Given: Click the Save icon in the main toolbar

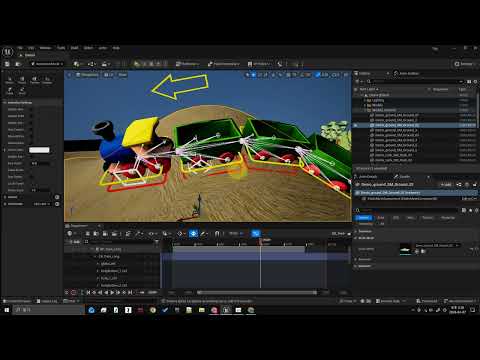Looking at the screenshot, I should click(x=7, y=64).
